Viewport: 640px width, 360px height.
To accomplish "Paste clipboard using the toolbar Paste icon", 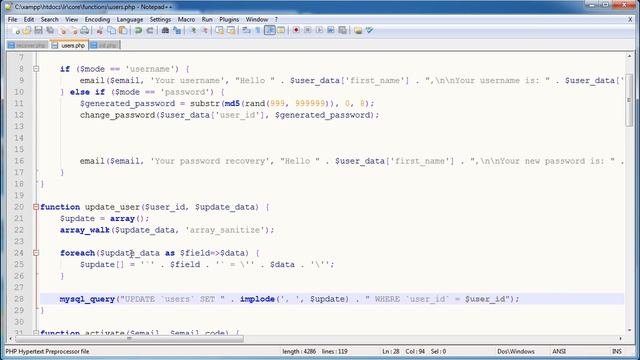I will point(122,31).
